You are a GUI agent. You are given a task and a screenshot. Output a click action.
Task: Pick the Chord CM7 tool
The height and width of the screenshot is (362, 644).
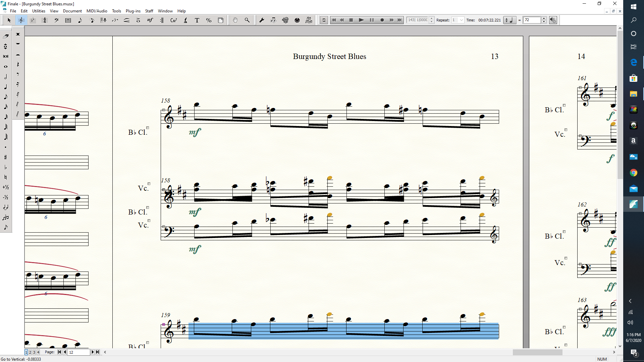pyautogui.click(x=173, y=20)
